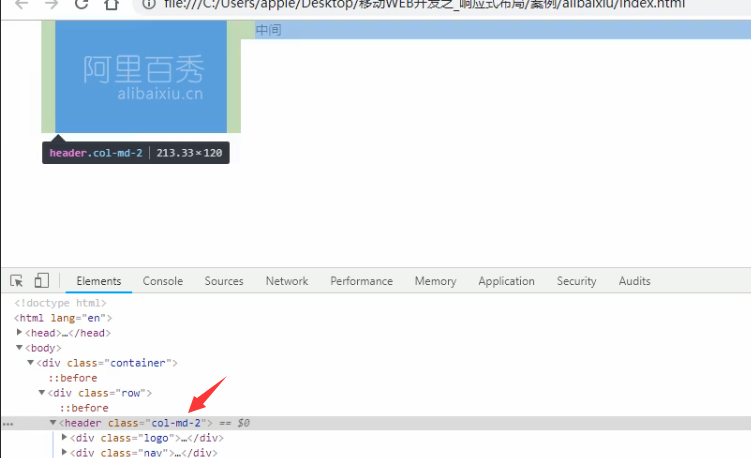Open the DevTools ellipsis menu beside header row
Image resolution: width=751 pixels, height=458 pixels.
pyautogui.click(x=8, y=424)
